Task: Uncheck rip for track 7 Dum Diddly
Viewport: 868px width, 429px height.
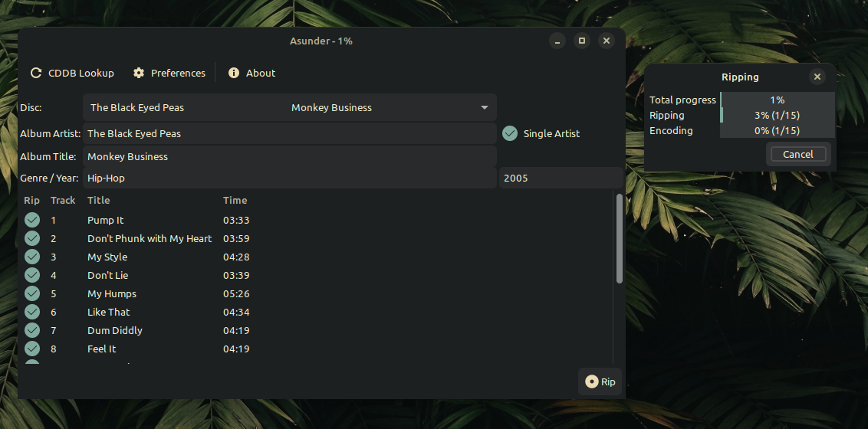Action: 32,330
